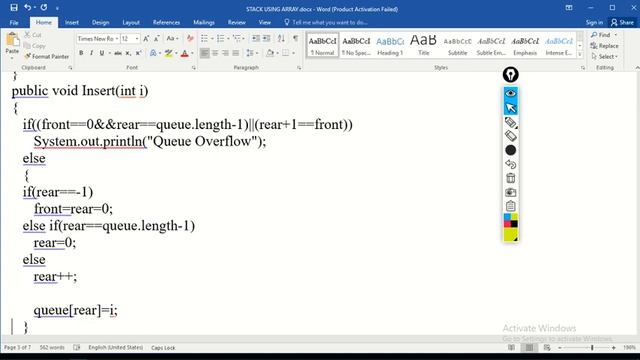Screen dimensions: 640x360
Task: Click the Redo arrow icon
Action: [44, 8]
